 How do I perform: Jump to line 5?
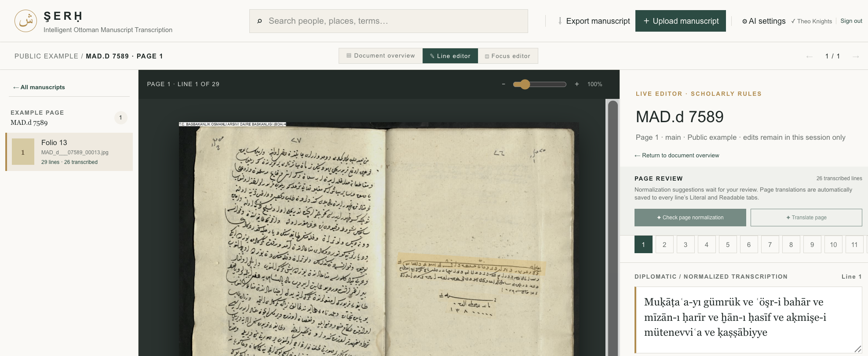click(728, 244)
